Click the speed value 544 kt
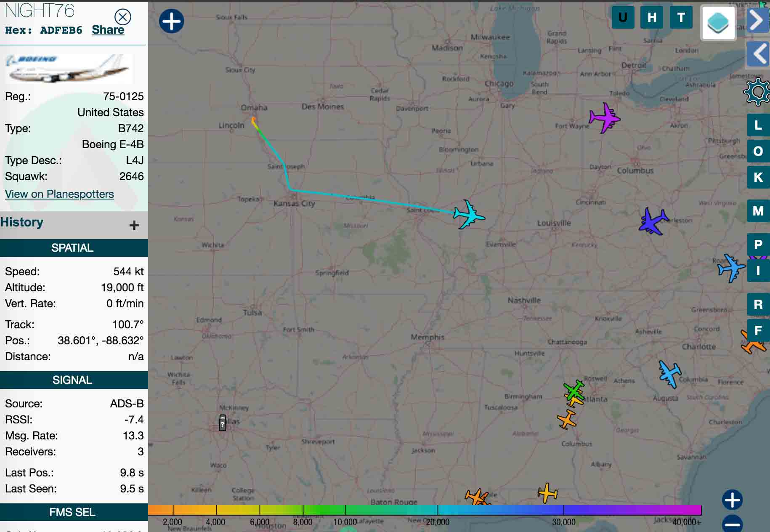 tap(128, 271)
